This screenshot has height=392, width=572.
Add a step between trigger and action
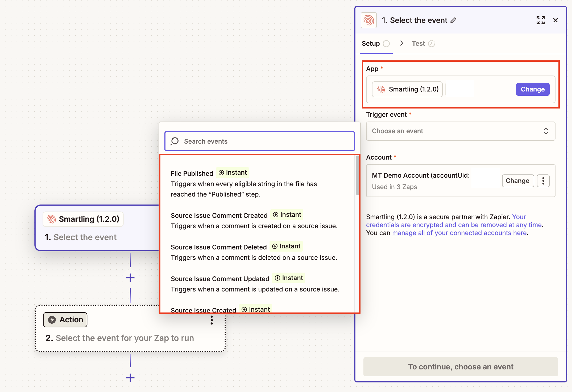point(130,278)
